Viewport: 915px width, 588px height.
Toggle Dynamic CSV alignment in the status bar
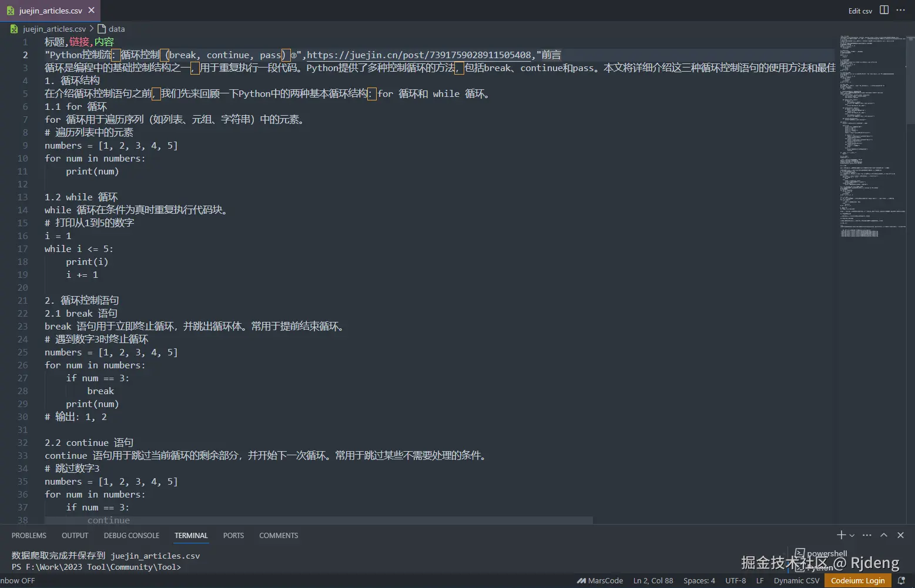796,580
